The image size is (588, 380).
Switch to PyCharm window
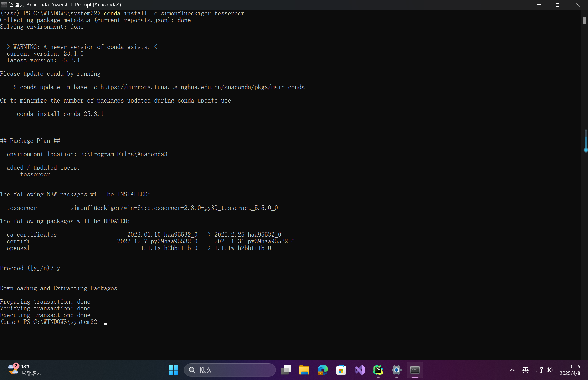[378, 370]
